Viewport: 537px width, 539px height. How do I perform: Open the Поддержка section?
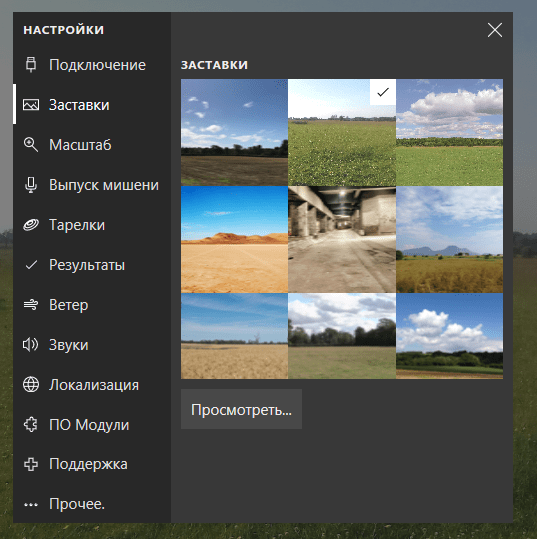point(92,464)
